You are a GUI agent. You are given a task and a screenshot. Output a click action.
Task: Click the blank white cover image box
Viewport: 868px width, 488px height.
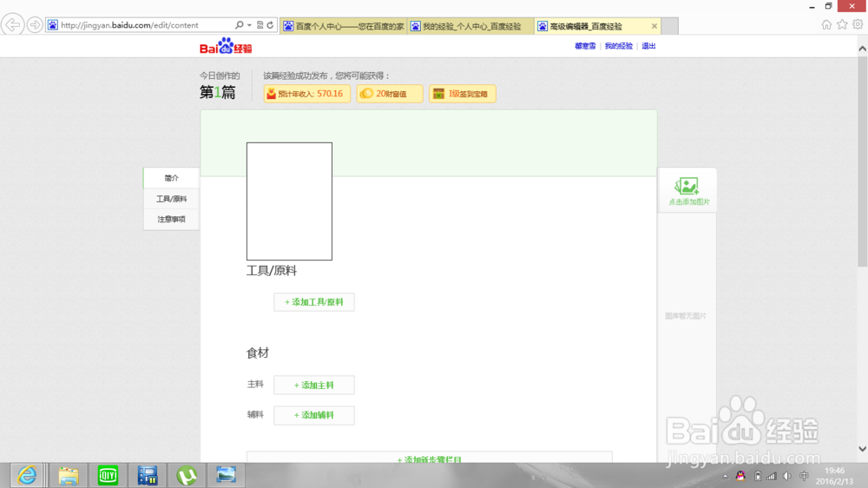(x=290, y=201)
